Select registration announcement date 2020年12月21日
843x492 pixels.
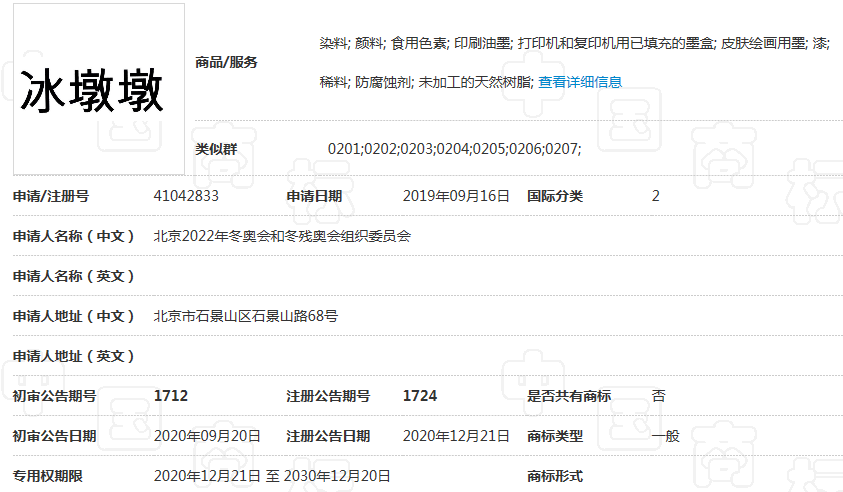pos(455,436)
